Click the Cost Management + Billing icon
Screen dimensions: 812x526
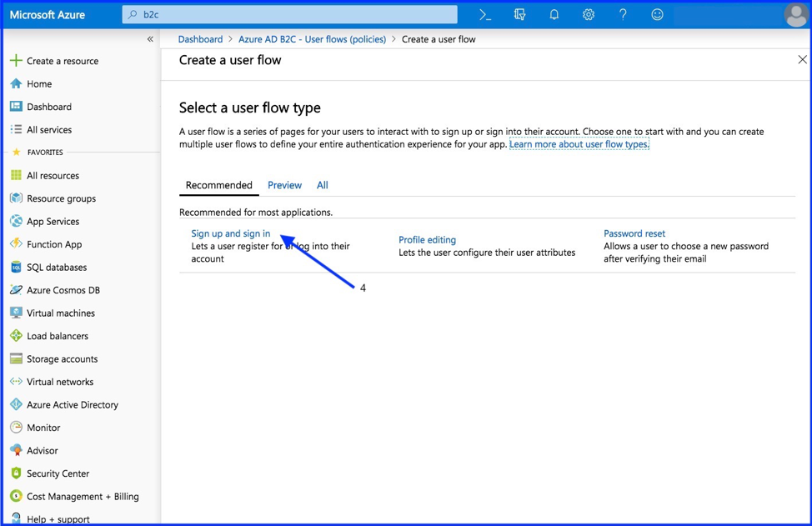point(16,496)
